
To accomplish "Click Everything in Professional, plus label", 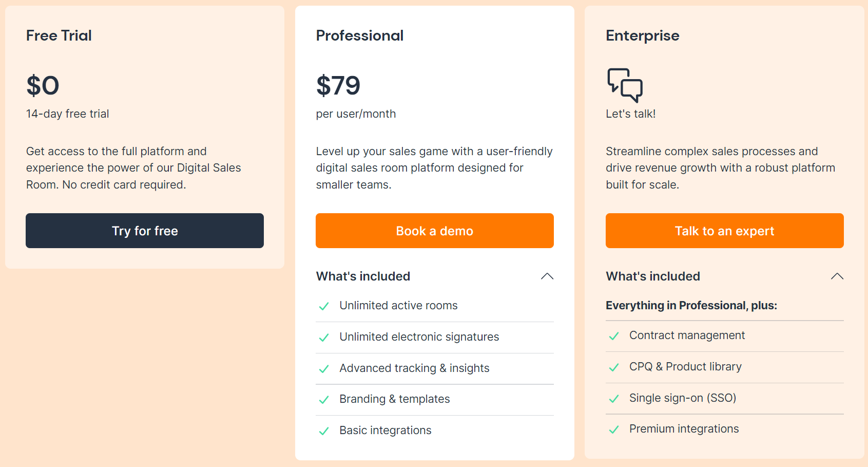I will point(691,305).
